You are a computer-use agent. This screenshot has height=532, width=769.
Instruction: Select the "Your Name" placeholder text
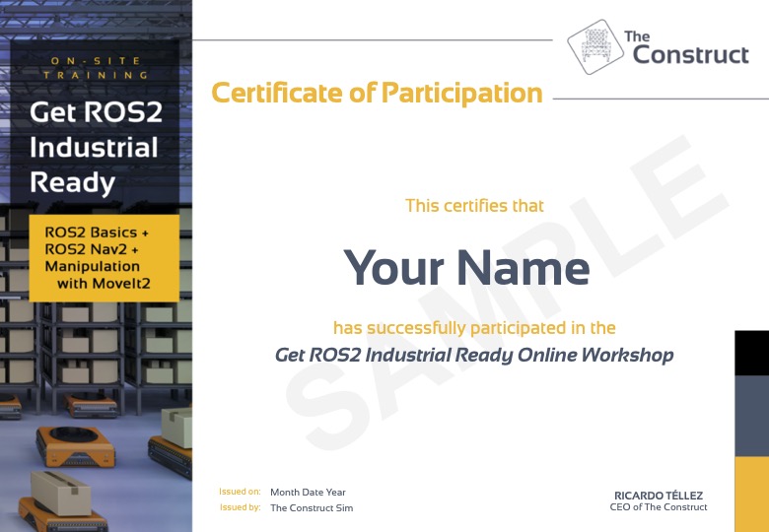coord(466,267)
